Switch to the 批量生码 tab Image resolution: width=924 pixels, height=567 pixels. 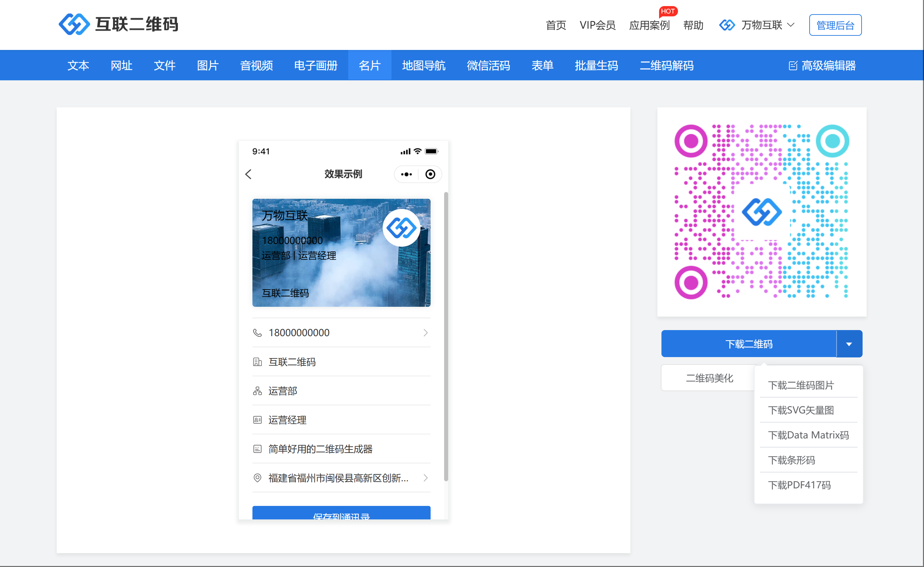pyautogui.click(x=596, y=65)
